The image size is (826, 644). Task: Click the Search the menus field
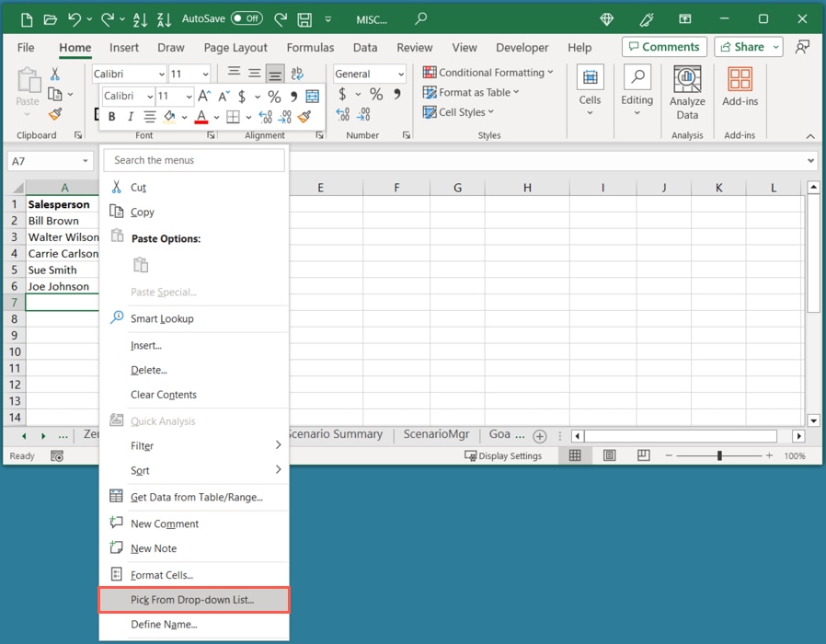[193, 159]
